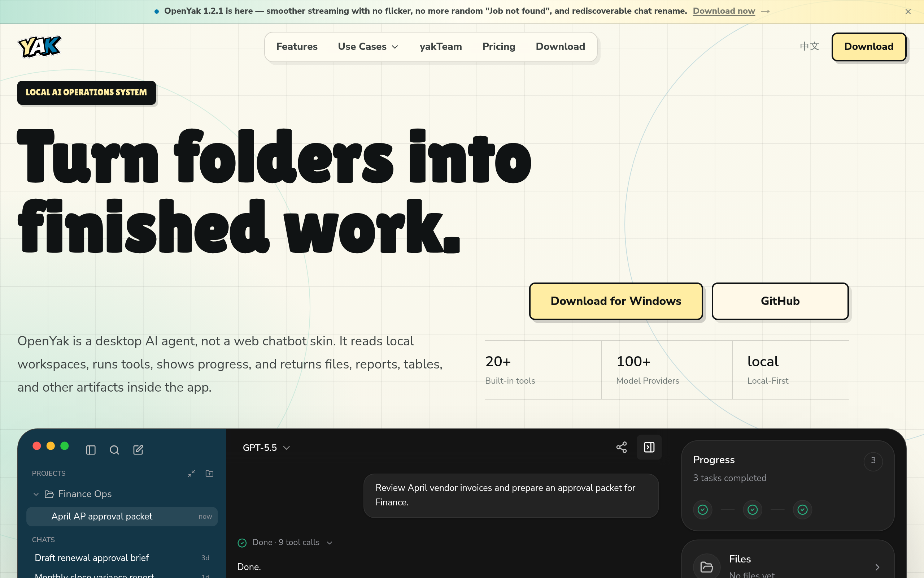
Task: Click the new chat compose icon
Action: pos(138,450)
